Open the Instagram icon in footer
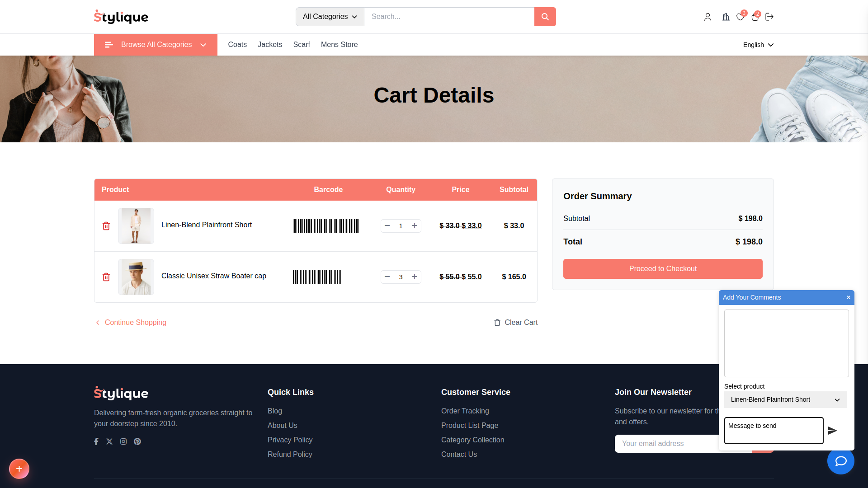This screenshot has width=868, height=488. click(123, 441)
